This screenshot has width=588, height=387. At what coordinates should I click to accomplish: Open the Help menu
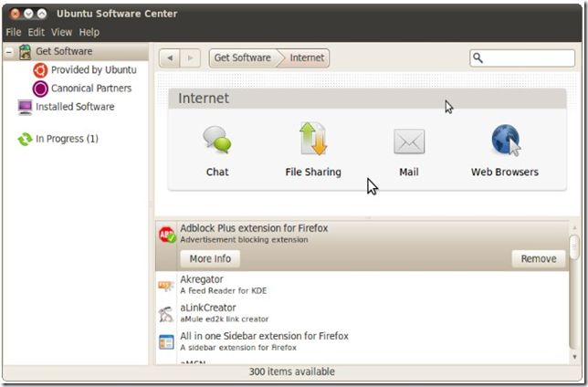tap(89, 32)
